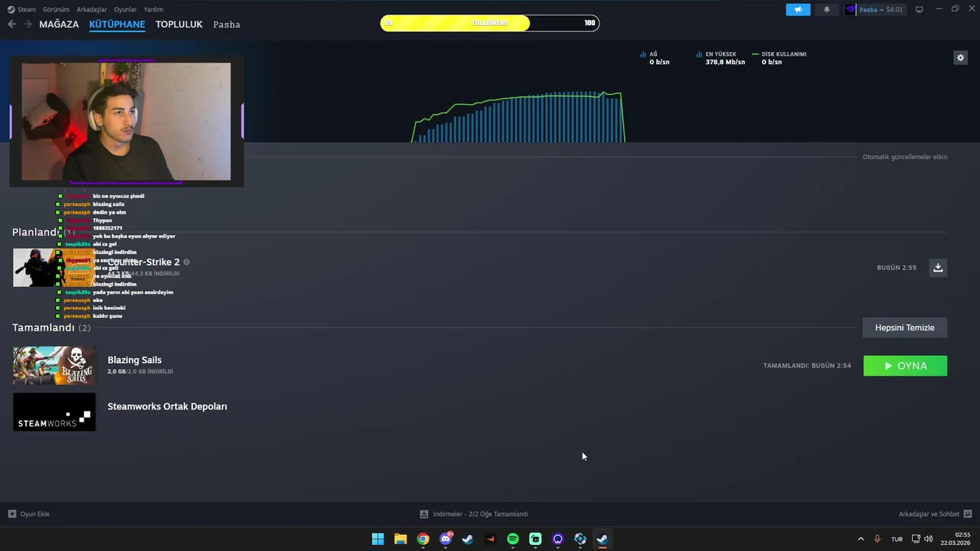Screen dimensions: 980x551
Task: Switch to the MAĞAZA tab
Action: (x=59, y=24)
